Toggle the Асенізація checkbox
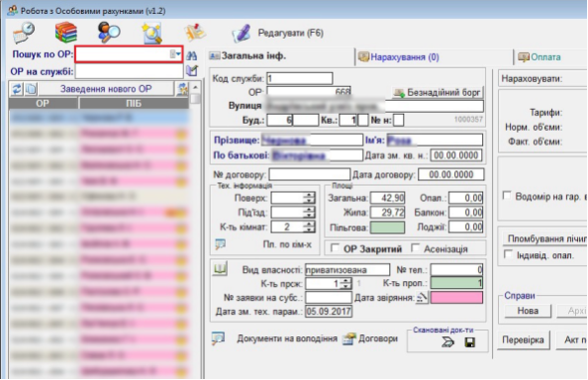The width and height of the screenshot is (588, 380). pos(415,248)
